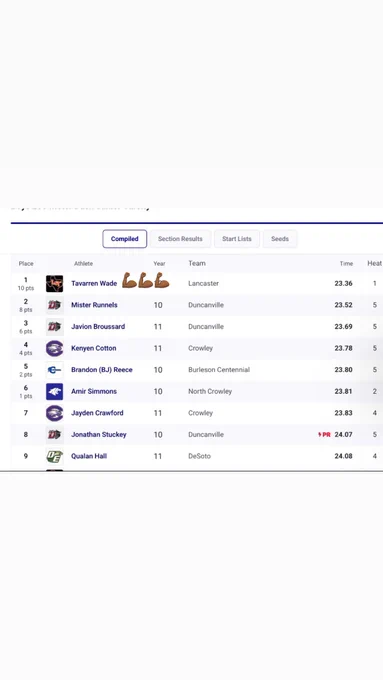Click Lancaster team name

click(203, 284)
